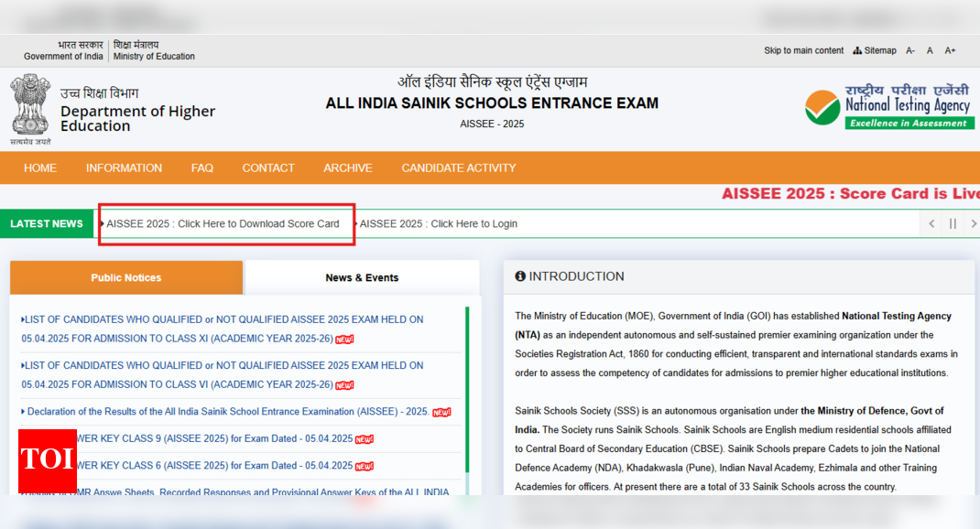
Task: Click AISSEE 2025 Click Here to Login
Action: coord(438,223)
